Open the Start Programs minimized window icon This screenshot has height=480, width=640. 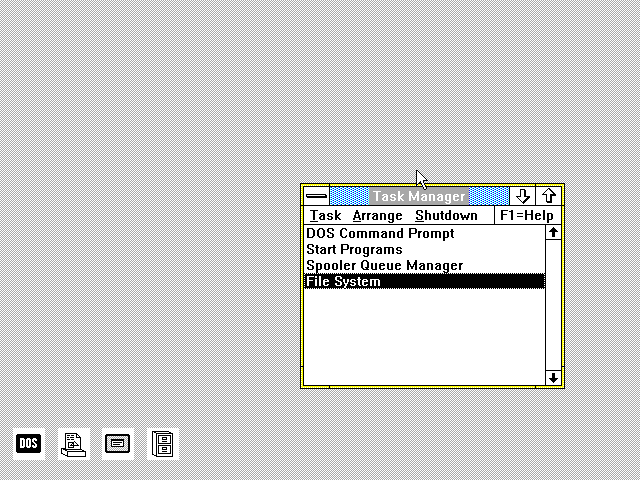point(118,444)
